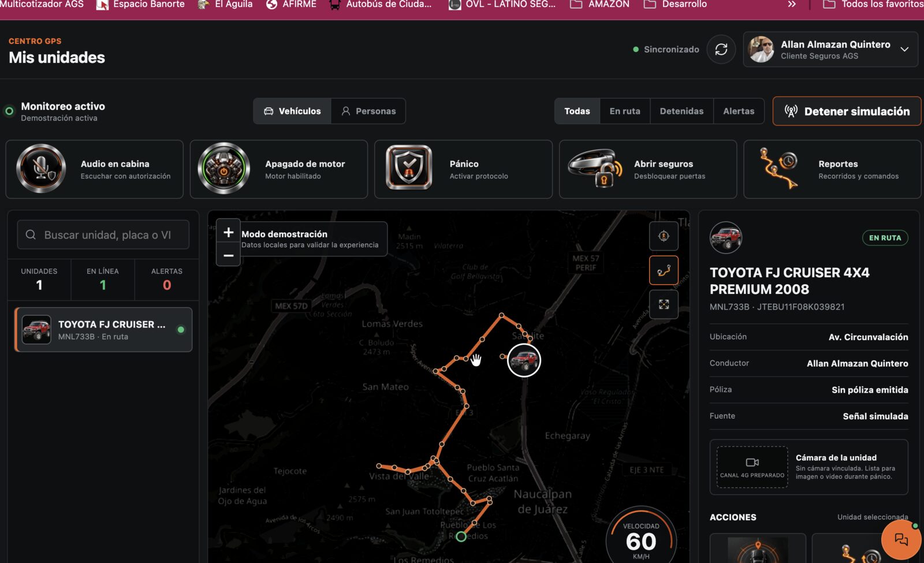Open the AMAZON bookmarks folder
Viewport: 924px width, 563px height.
pyautogui.click(x=600, y=5)
